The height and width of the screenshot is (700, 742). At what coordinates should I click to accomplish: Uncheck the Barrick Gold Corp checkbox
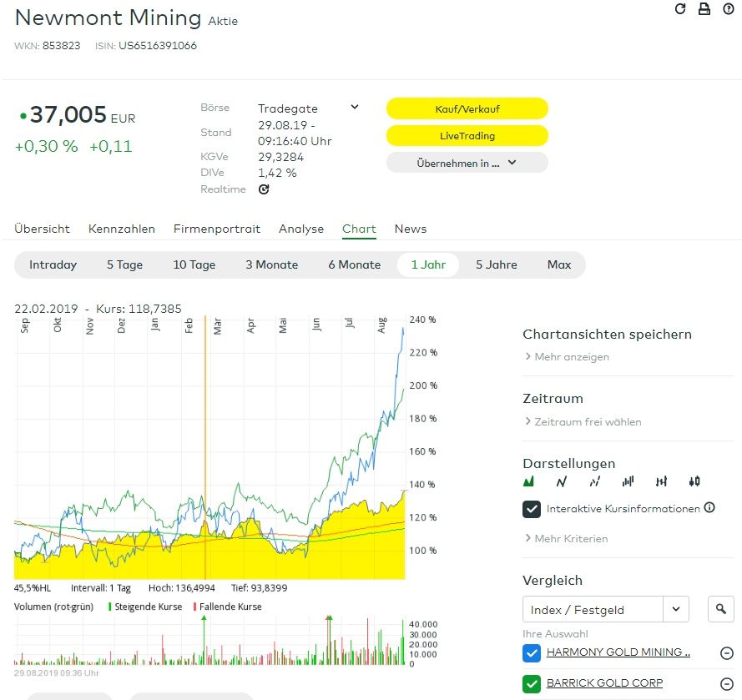click(532, 684)
